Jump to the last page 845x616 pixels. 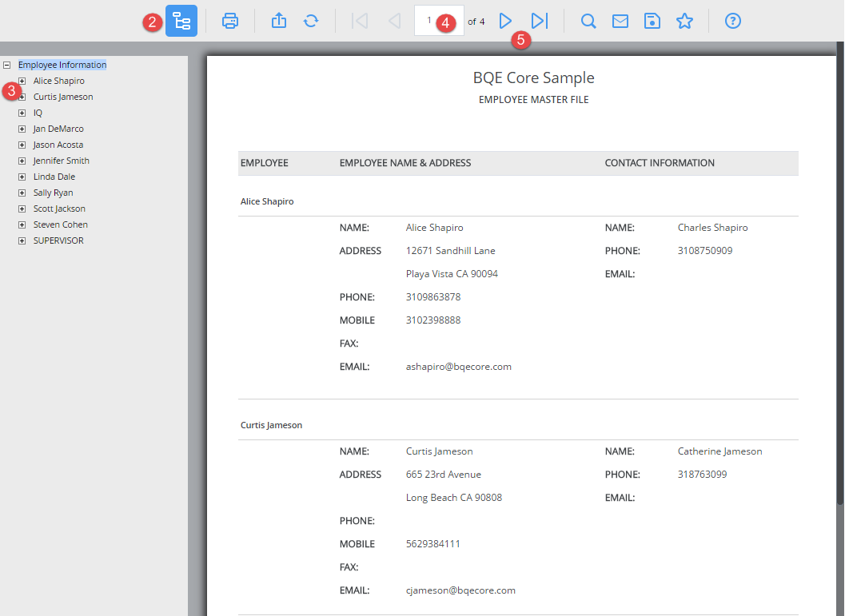(540, 21)
